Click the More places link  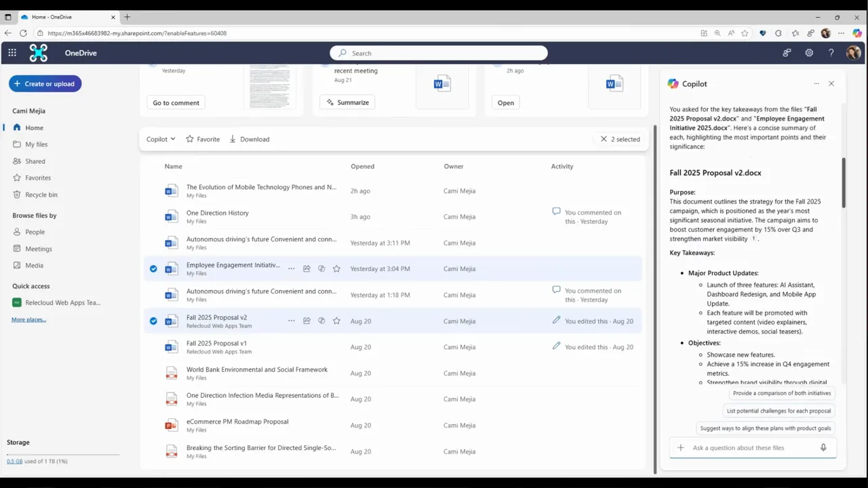(x=28, y=319)
